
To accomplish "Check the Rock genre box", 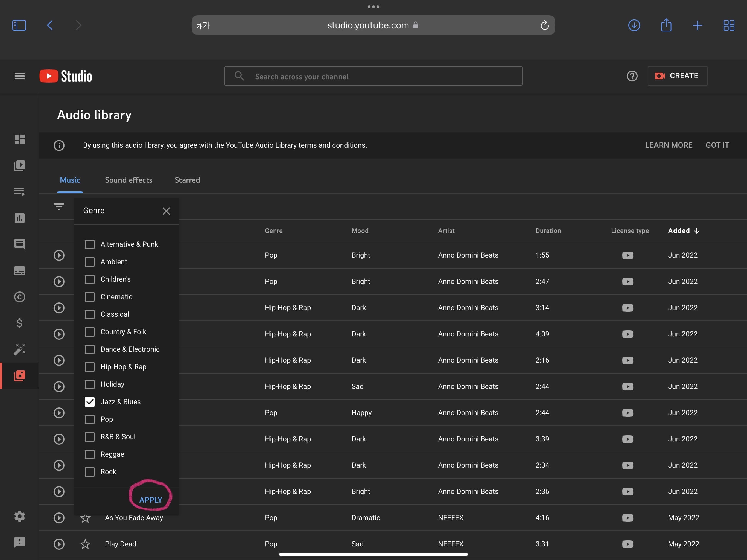I will coord(89,472).
